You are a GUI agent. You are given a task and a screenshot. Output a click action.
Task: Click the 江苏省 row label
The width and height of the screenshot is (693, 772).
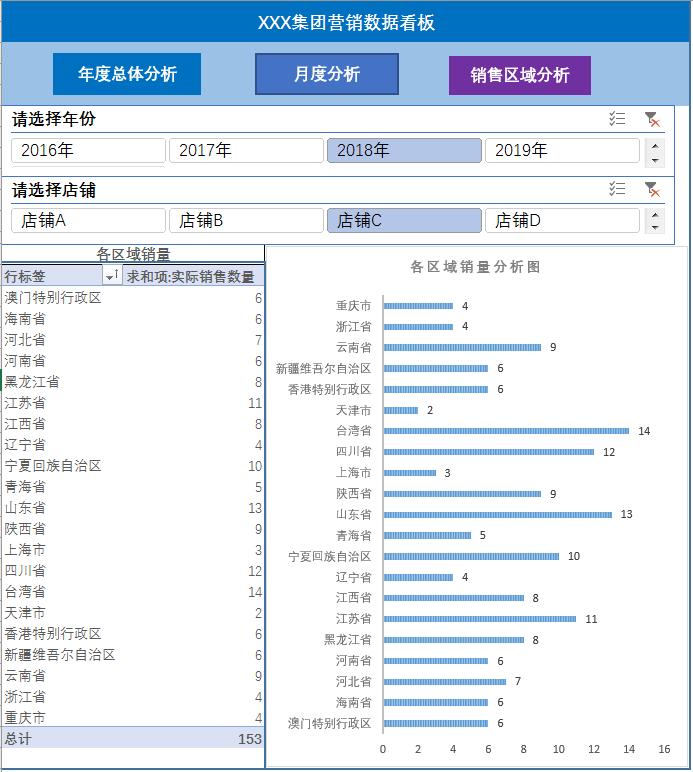click(x=25, y=403)
